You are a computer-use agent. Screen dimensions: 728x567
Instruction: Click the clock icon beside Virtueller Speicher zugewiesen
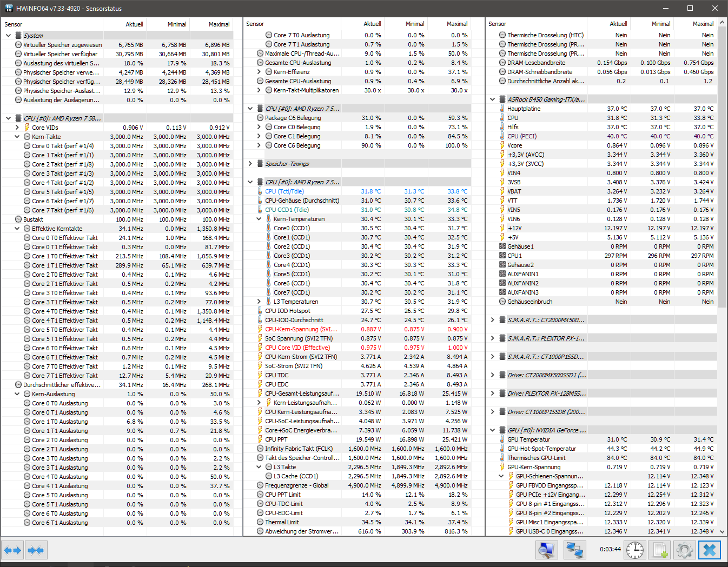(x=18, y=45)
